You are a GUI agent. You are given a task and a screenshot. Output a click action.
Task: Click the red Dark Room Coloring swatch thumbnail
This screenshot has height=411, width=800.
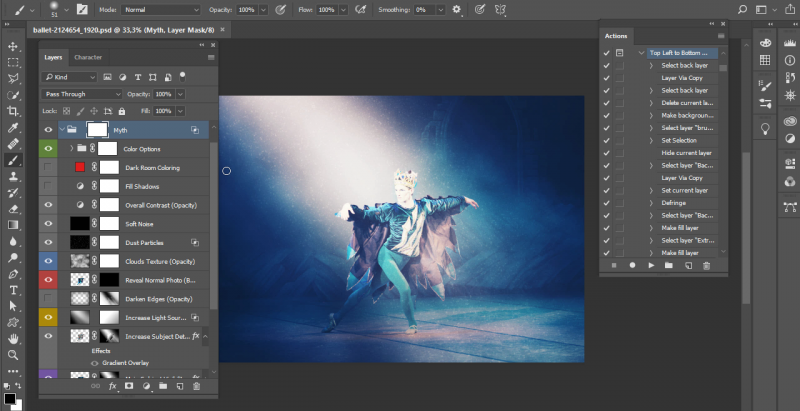pyautogui.click(x=80, y=167)
